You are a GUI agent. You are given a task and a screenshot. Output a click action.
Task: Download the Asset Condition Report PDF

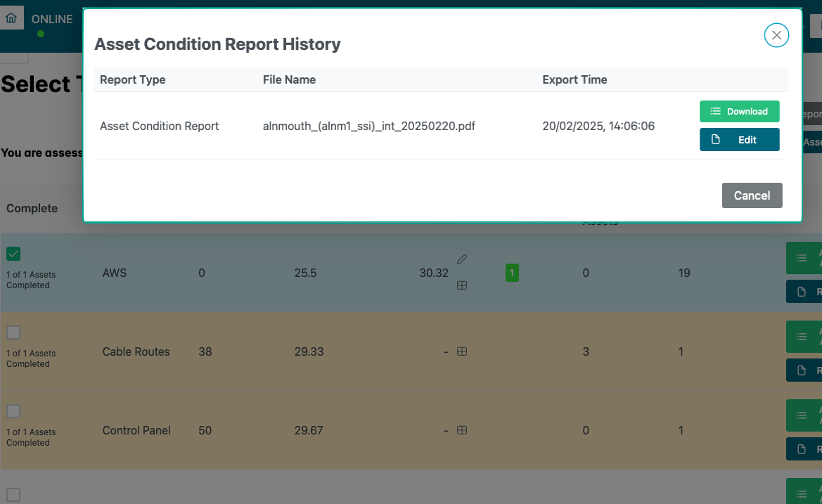tap(739, 112)
